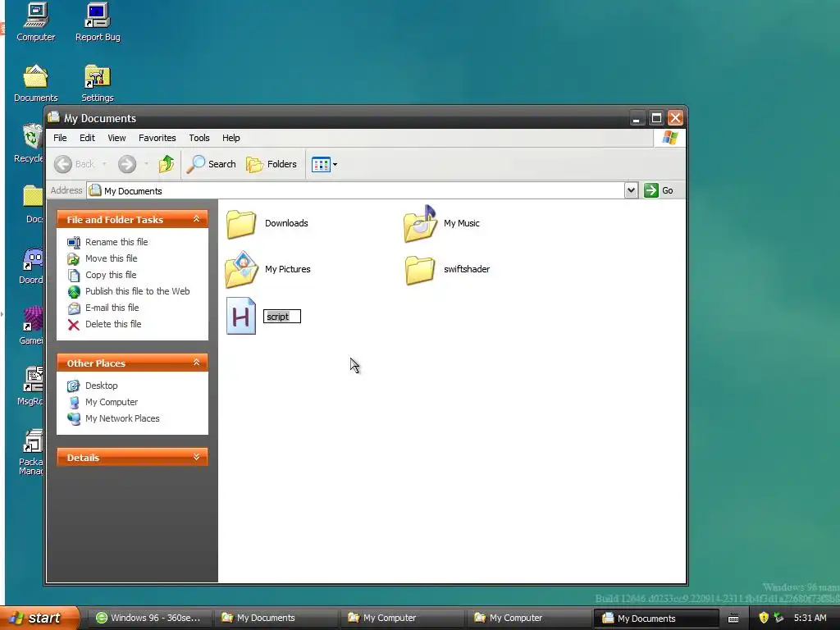Click the keyboard tray icon

[x=733, y=619]
